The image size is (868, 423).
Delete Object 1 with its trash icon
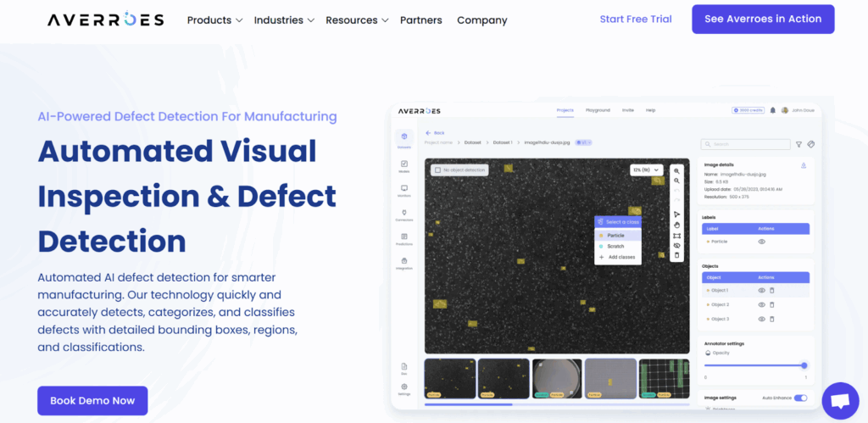772,290
